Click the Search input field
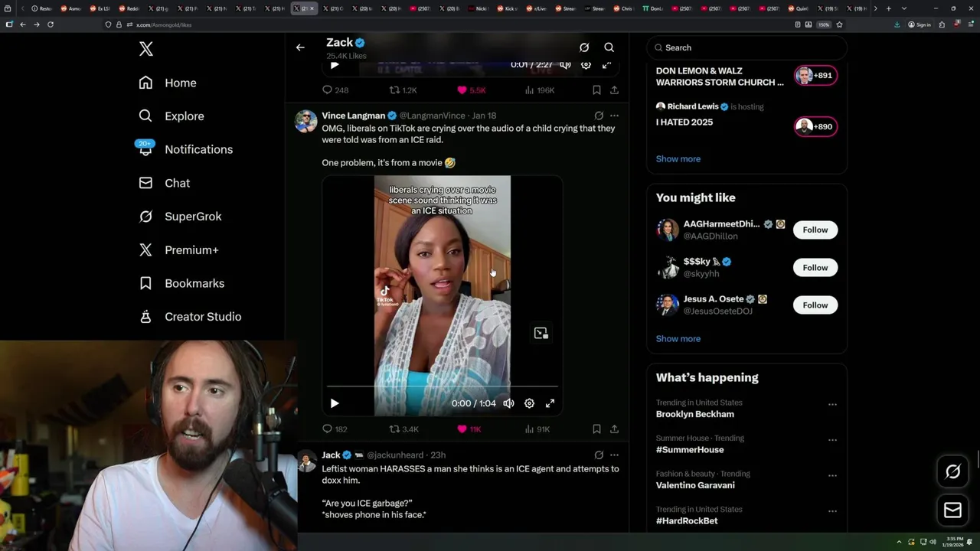This screenshot has width=980, height=551. 746,47
